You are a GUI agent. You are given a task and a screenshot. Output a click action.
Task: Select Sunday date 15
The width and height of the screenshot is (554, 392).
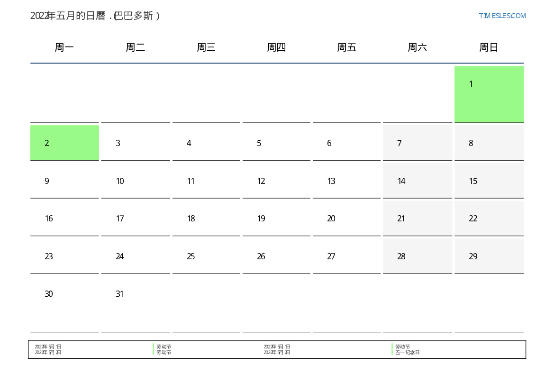[x=489, y=180]
